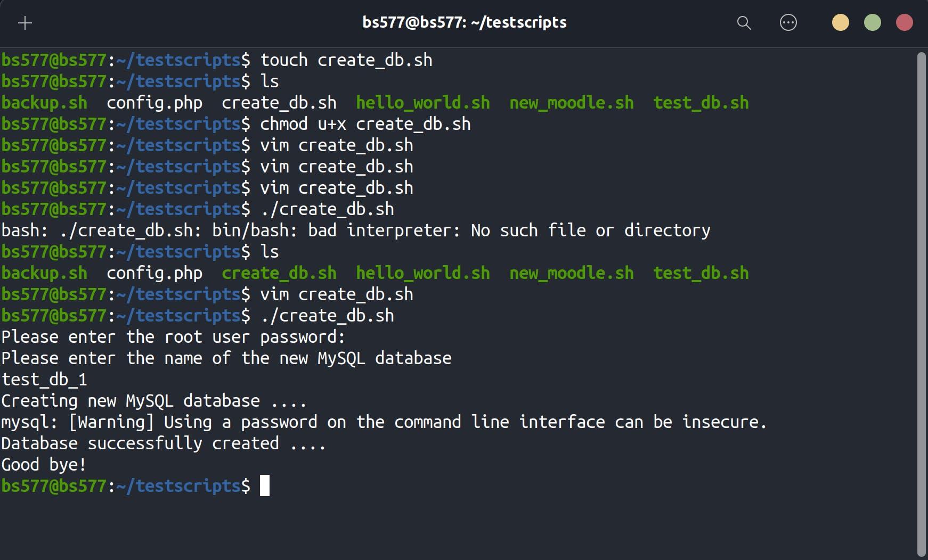Click the touch create_db.sh command

pos(346,60)
